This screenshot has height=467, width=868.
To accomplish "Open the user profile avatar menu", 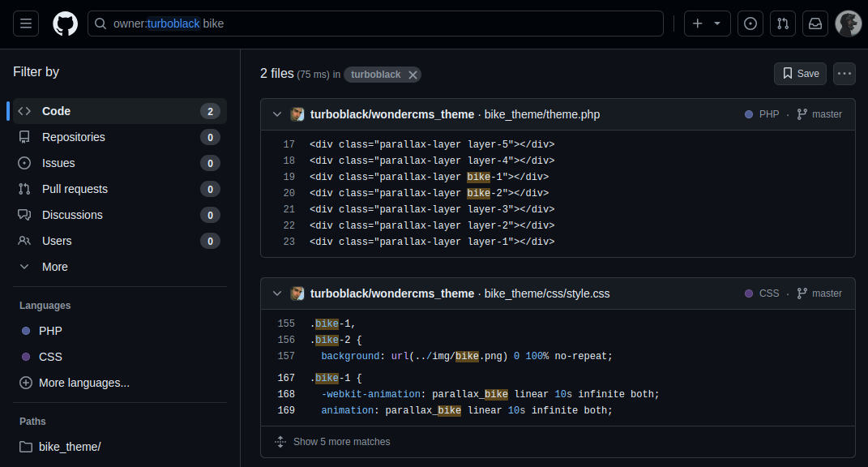I will click(x=848, y=24).
